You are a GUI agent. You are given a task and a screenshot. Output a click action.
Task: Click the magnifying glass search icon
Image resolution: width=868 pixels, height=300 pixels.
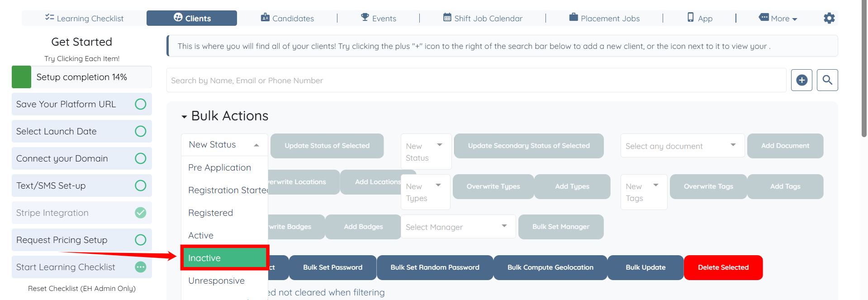(827, 80)
